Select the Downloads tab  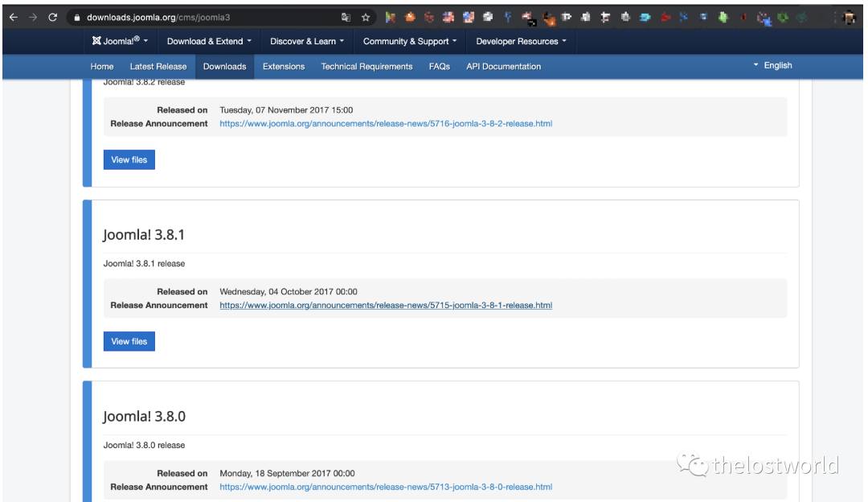tap(225, 67)
